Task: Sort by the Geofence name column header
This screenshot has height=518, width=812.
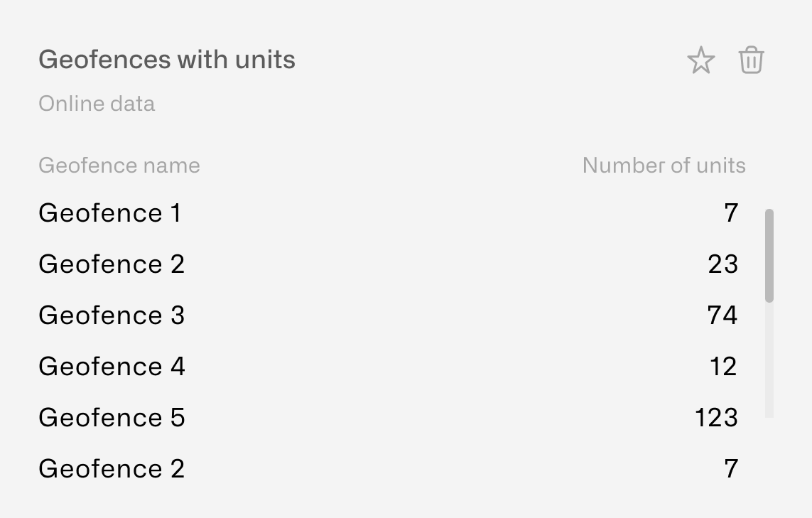Action: (119, 166)
